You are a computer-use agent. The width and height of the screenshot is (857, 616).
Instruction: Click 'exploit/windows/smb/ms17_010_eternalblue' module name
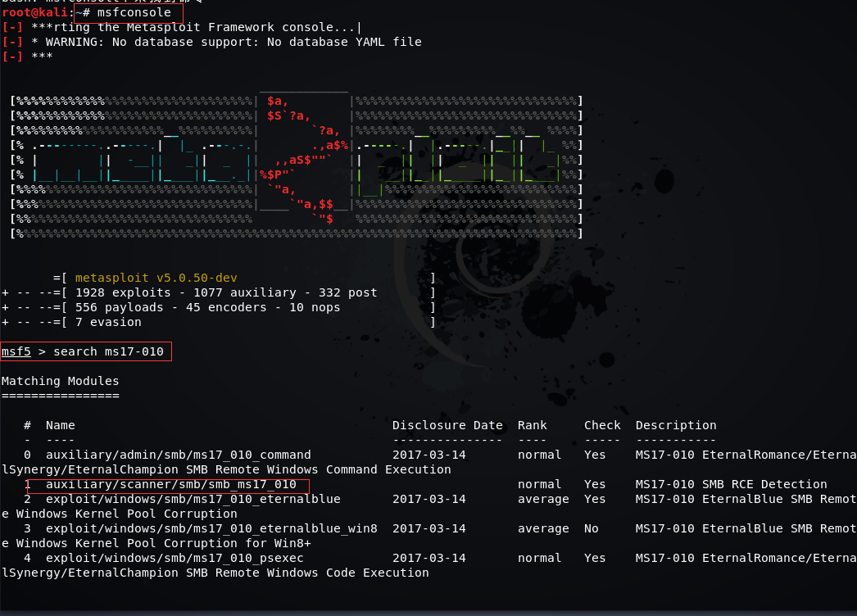click(x=193, y=499)
